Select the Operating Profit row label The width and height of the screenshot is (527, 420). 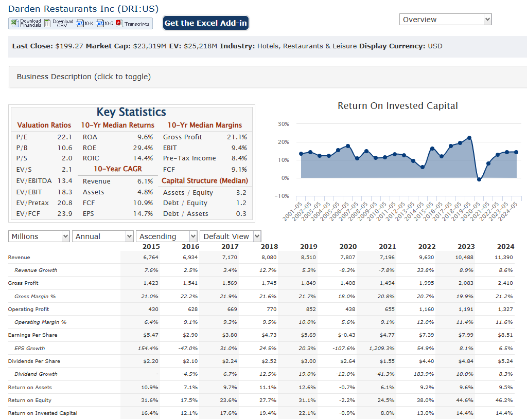[x=29, y=309]
